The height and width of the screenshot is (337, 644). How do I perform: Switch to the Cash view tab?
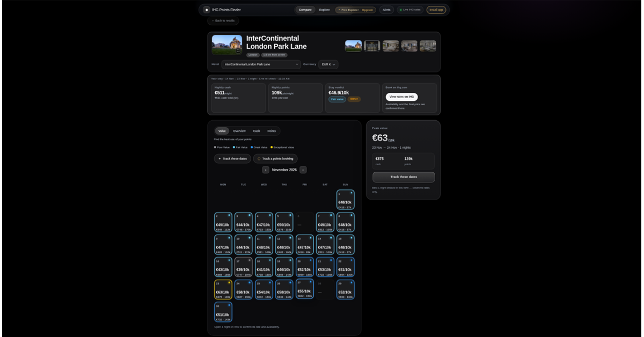(x=257, y=131)
